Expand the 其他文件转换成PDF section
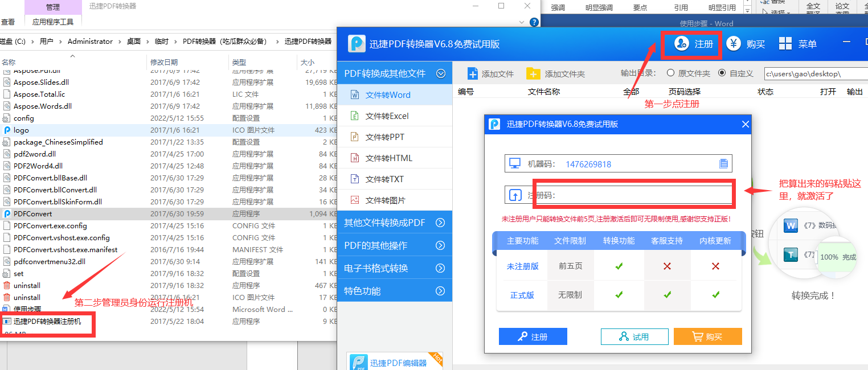The image size is (868, 370). coord(440,223)
